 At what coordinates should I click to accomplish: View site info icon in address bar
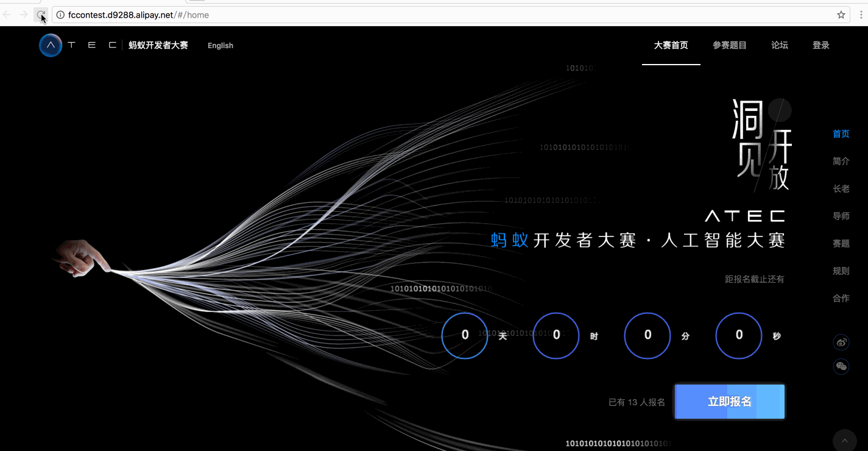coord(60,15)
